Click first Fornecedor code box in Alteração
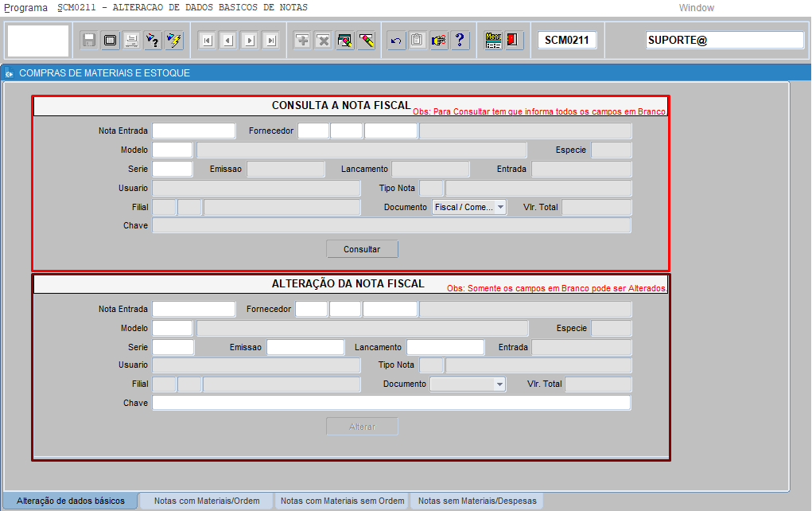The height and width of the screenshot is (511, 812). click(x=312, y=309)
